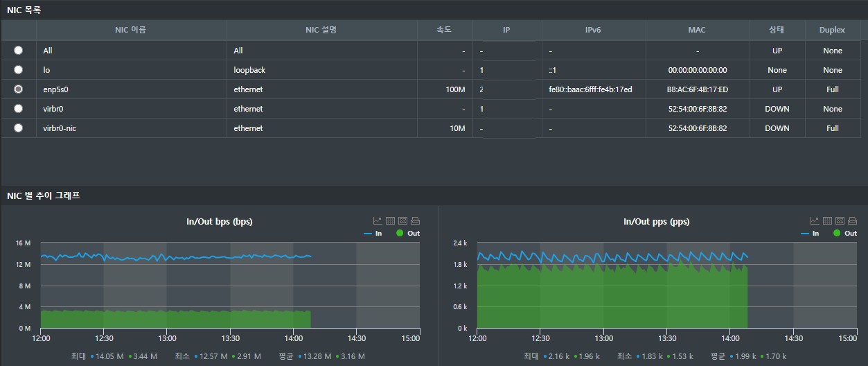Export In/Out bps graph to Excel
The height and width of the screenshot is (366, 868).
pyautogui.click(x=402, y=220)
